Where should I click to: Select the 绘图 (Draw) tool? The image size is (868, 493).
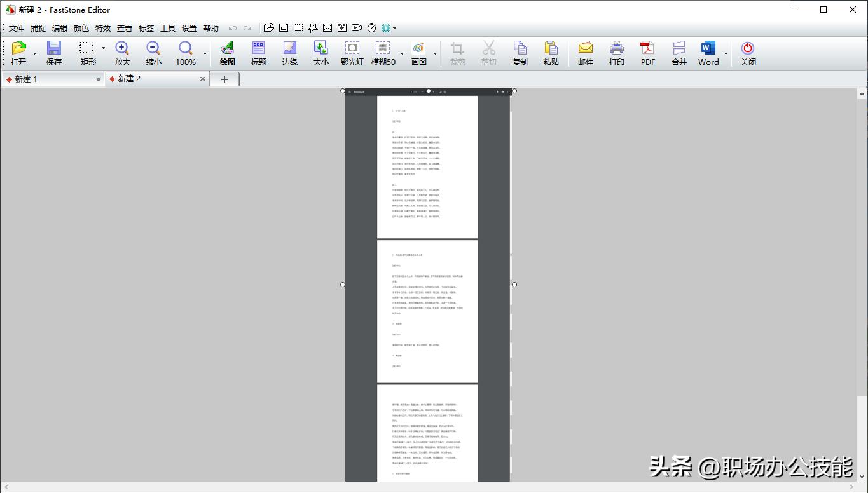(x=227, y=53)
